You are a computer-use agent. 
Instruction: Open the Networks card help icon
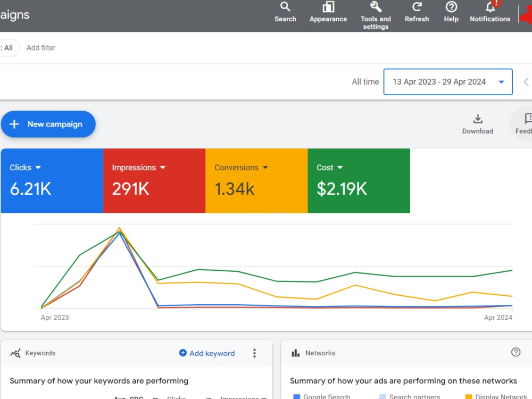[x=516, y=352]
